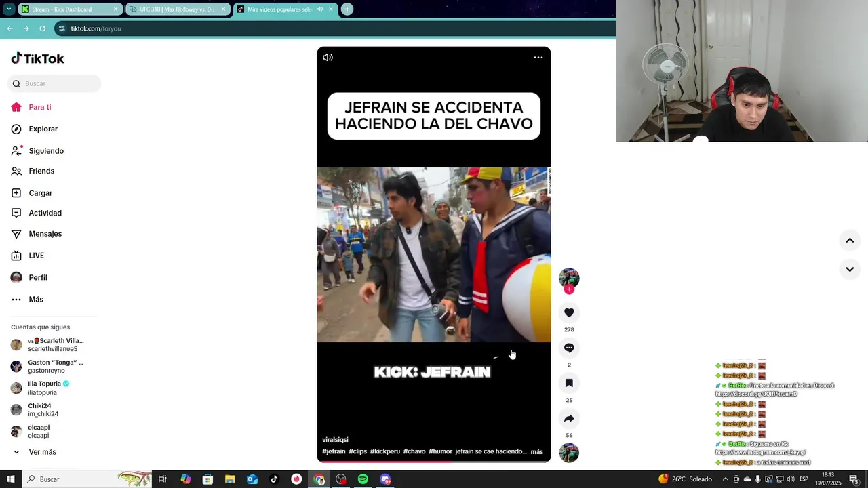Open the video comments
Viewport: 868px width, 488px height.
tap(569, 348)
